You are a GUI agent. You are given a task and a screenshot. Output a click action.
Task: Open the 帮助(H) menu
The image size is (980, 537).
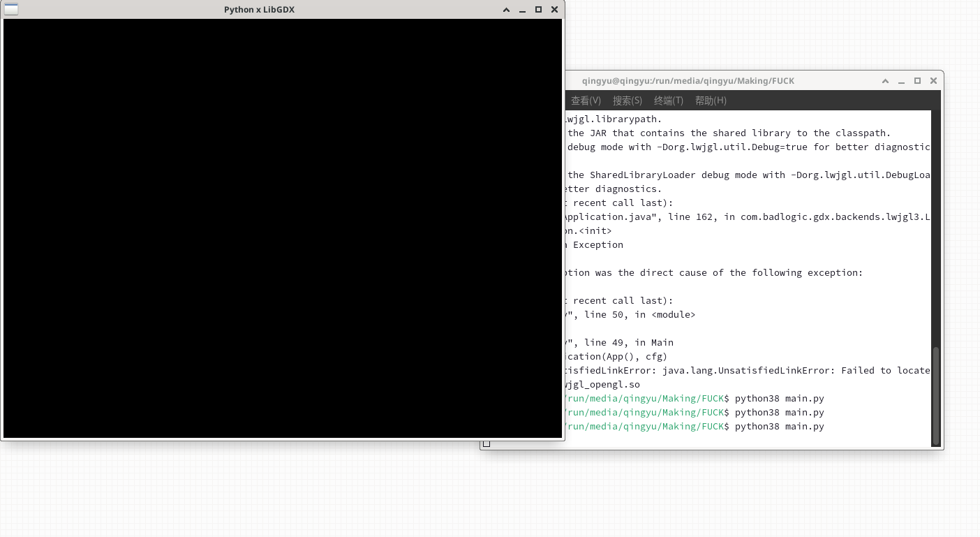[711, 101]
